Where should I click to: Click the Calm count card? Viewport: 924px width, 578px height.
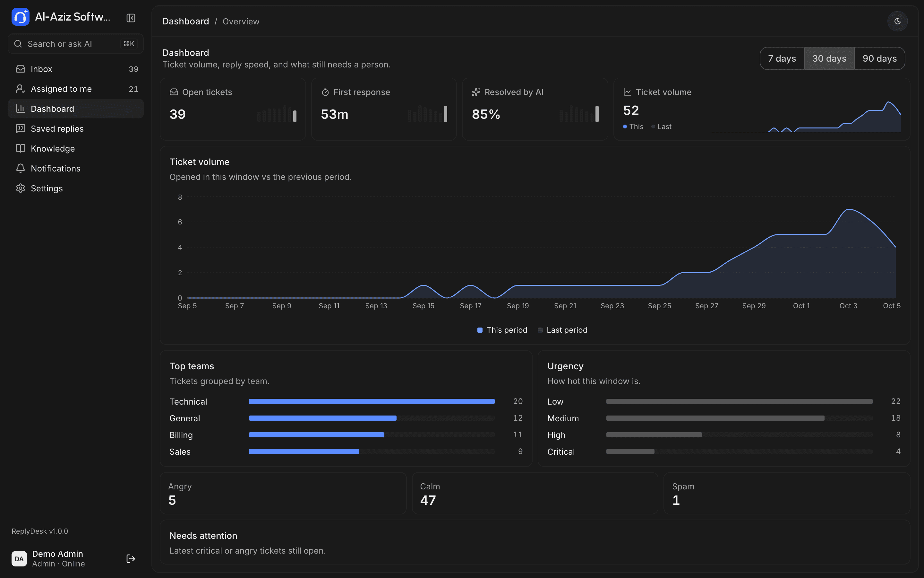[535, 493]
